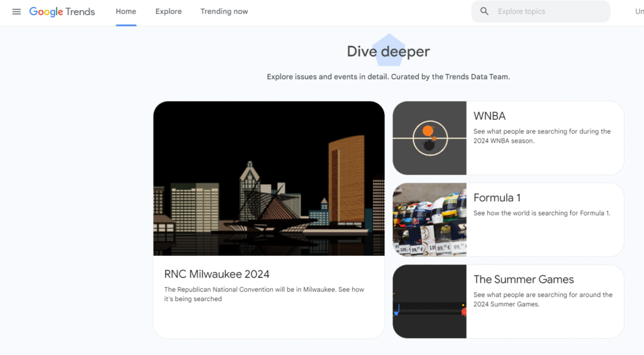
Task: Open the Formula 1 card title
Action: click(x=497, y=197)
